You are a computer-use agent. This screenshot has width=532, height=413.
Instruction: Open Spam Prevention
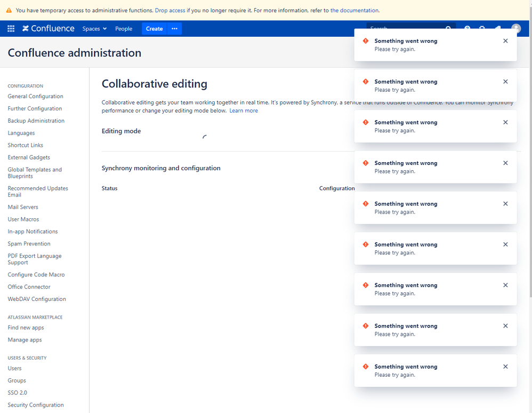(29, 243)
